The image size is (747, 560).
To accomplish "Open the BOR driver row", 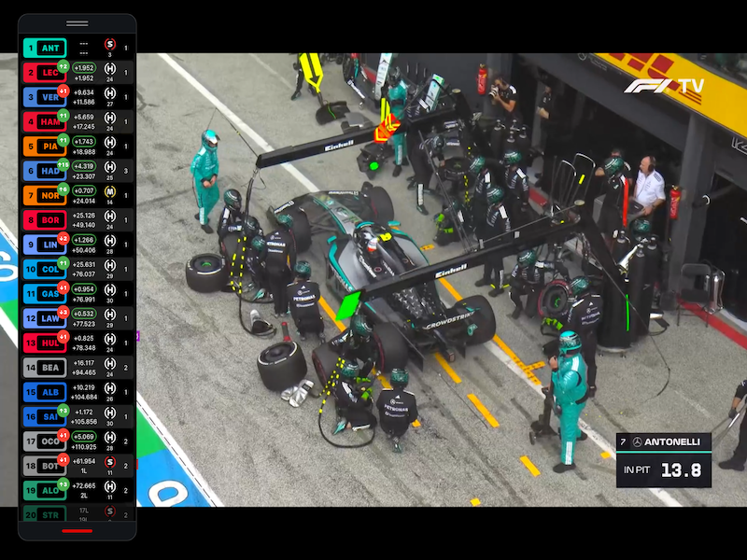I will pos(78,220).
